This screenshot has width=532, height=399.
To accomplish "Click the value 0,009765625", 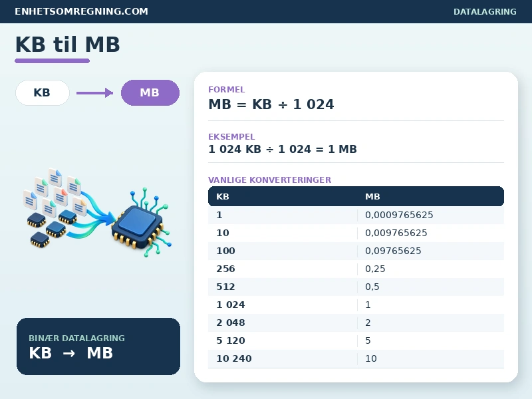I will [396, 233].
